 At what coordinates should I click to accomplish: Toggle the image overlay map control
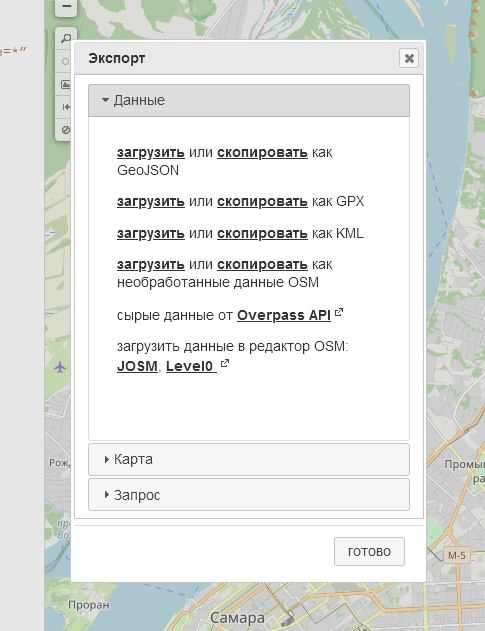pyautogui.click(x=65, y=84)
